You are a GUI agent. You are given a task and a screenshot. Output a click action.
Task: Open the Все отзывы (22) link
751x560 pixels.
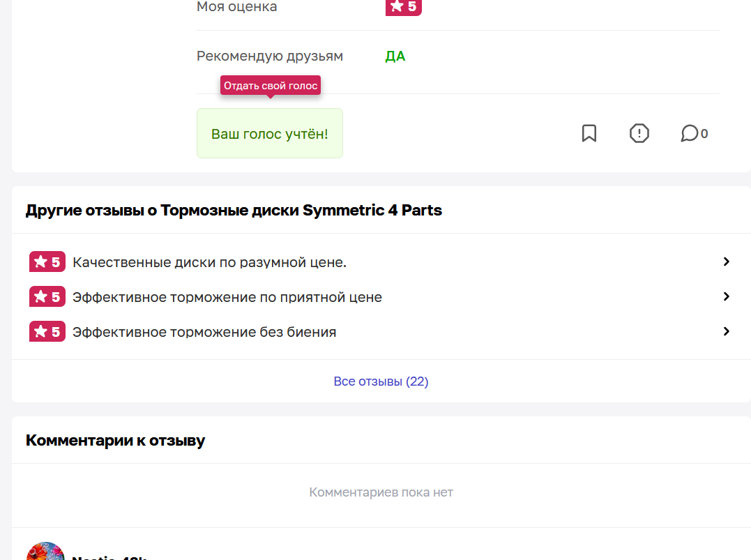(381, 381)
